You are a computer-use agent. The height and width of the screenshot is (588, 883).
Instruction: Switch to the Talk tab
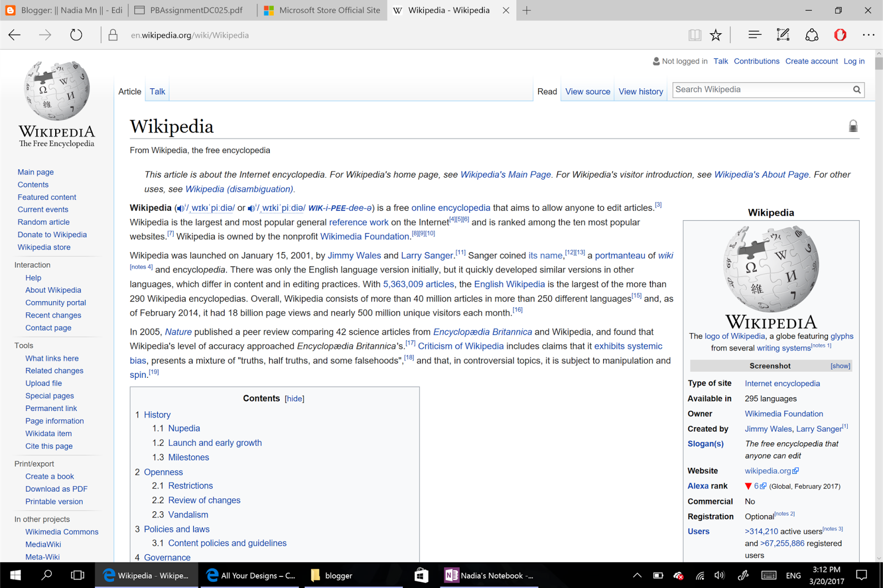click(x=157, y=92)
